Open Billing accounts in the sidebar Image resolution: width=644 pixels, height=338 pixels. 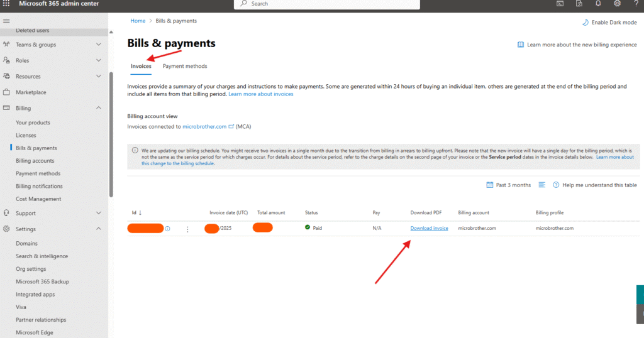(x=35, y=161)
